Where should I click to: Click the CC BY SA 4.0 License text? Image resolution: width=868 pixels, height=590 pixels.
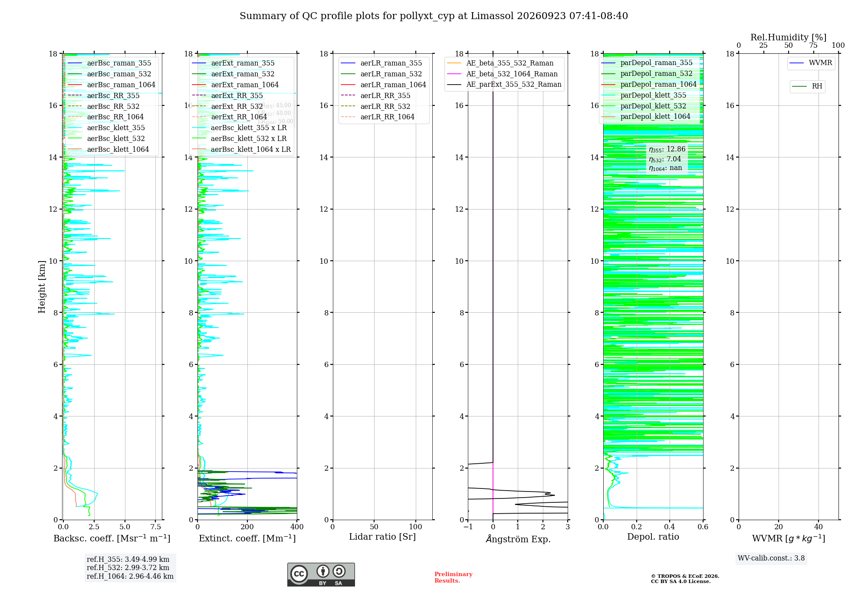pyautogui.click(x=681, y=581)
